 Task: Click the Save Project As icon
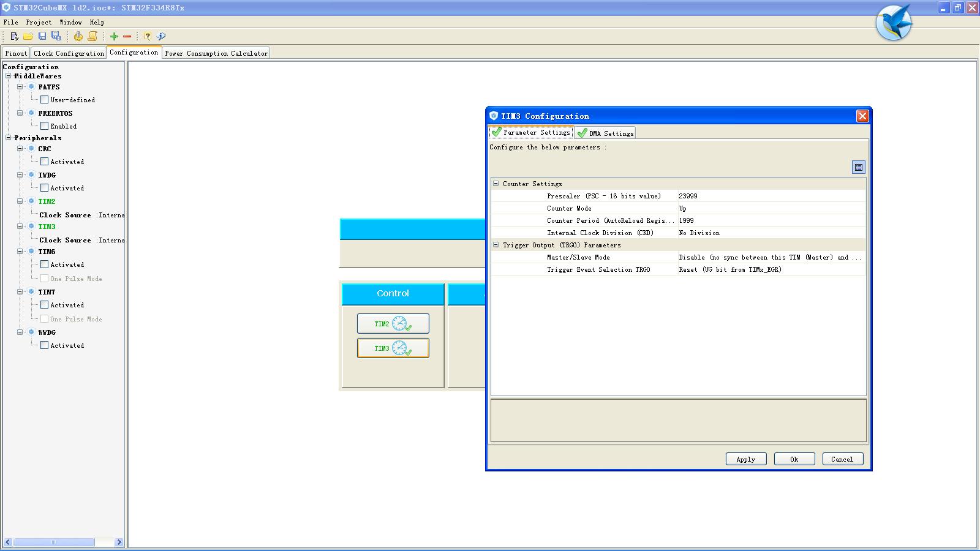tap(56, 36)
